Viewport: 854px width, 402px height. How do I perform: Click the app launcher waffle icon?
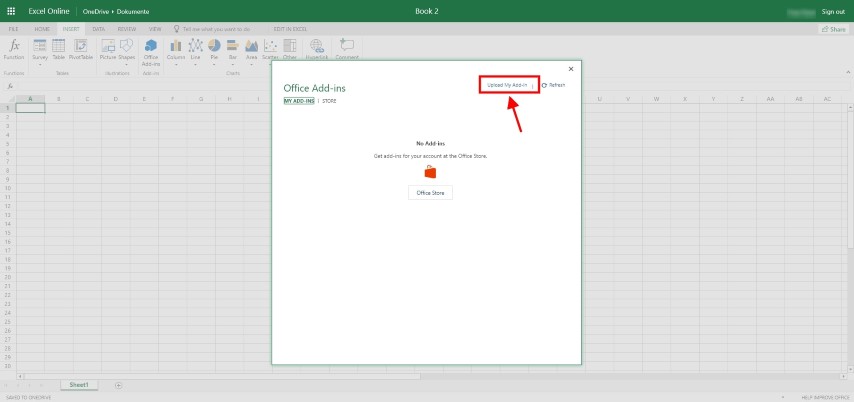coord(11,11)
